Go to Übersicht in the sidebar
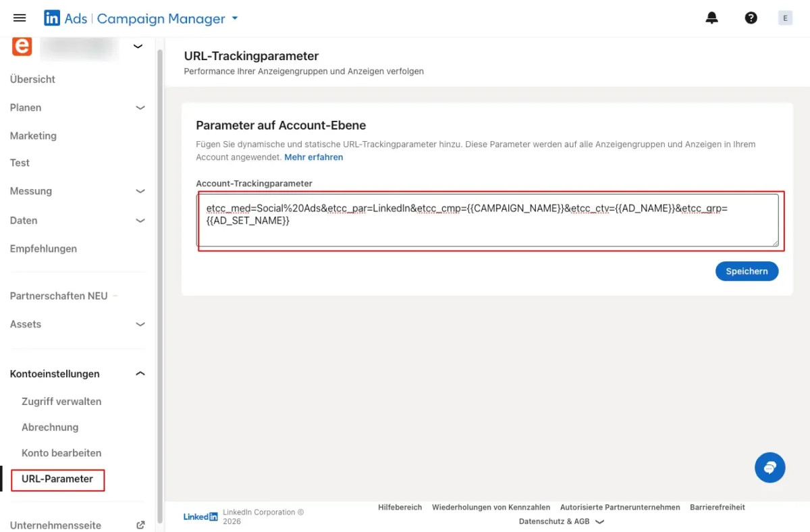 click(x=32, y=79)
